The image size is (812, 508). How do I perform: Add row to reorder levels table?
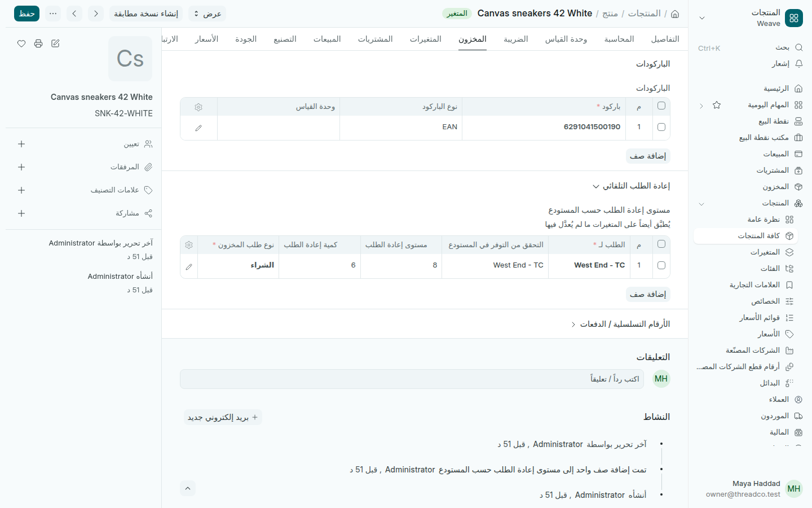(x=648, y=294)
